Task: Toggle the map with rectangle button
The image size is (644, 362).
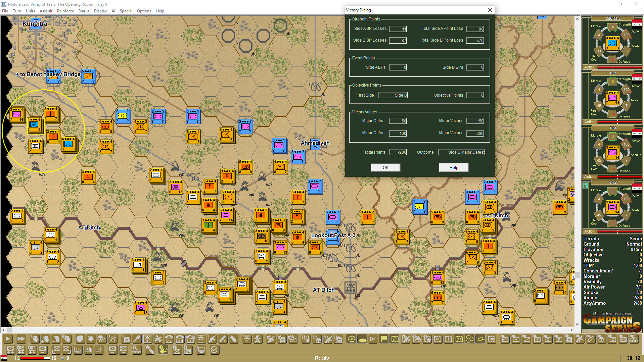Action: (x=492, y=339)
